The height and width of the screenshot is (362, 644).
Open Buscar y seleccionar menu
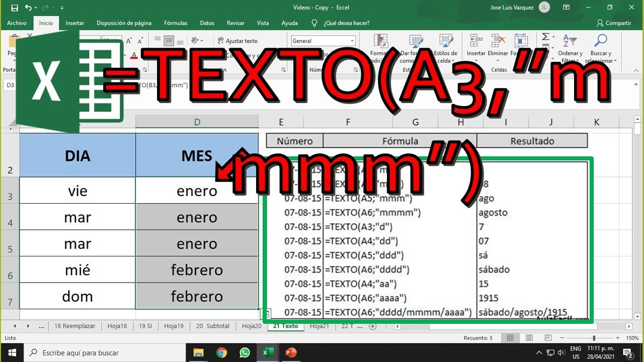[601, 49]
